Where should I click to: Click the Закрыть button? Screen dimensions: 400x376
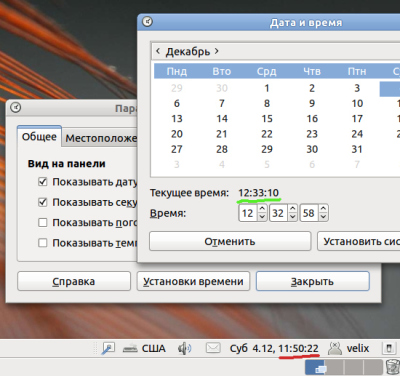pos(312,281)
